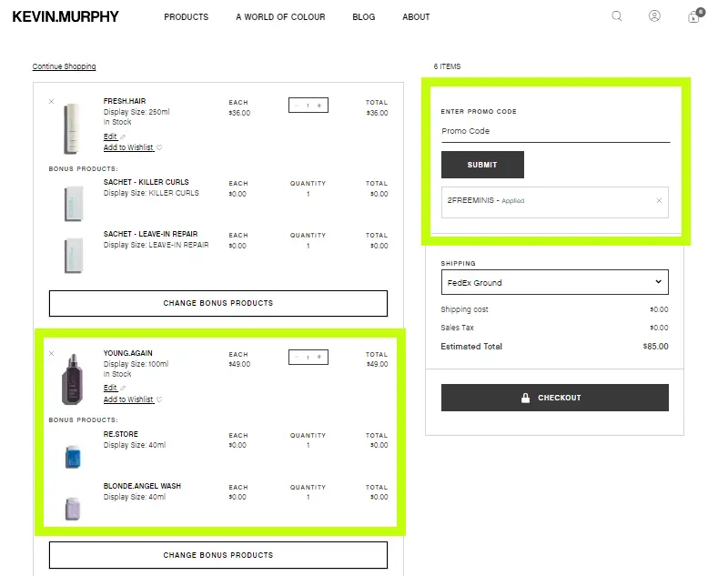The width and height of the screenshot is (728, 576).
Task: Open the FedEx Ground shipping dropdown
Action: (555, 282)
